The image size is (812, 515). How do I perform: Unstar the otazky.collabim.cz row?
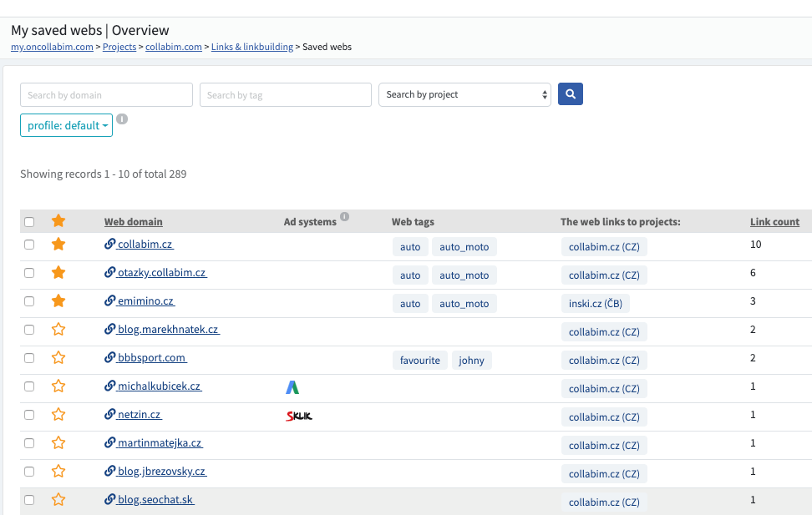[x=58, y=272]
